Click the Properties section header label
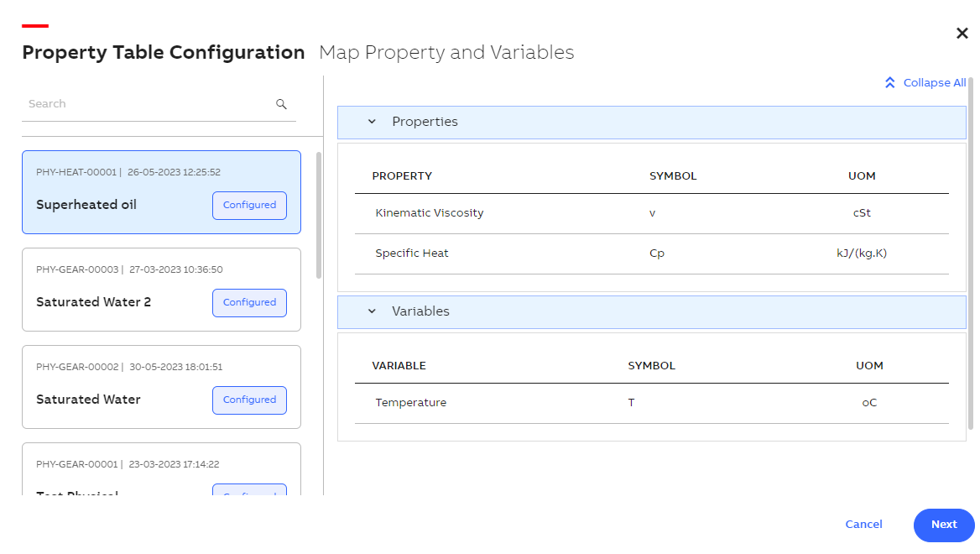 tap(425, 122)
